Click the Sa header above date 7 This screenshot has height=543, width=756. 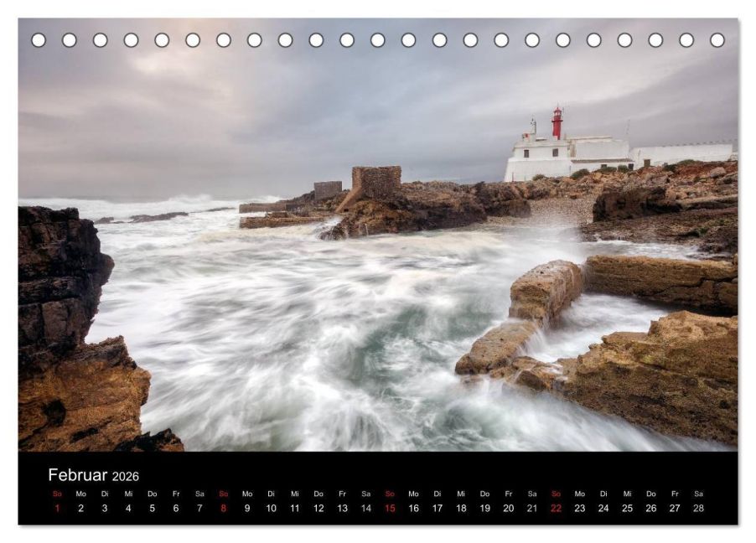pos(199,494)
